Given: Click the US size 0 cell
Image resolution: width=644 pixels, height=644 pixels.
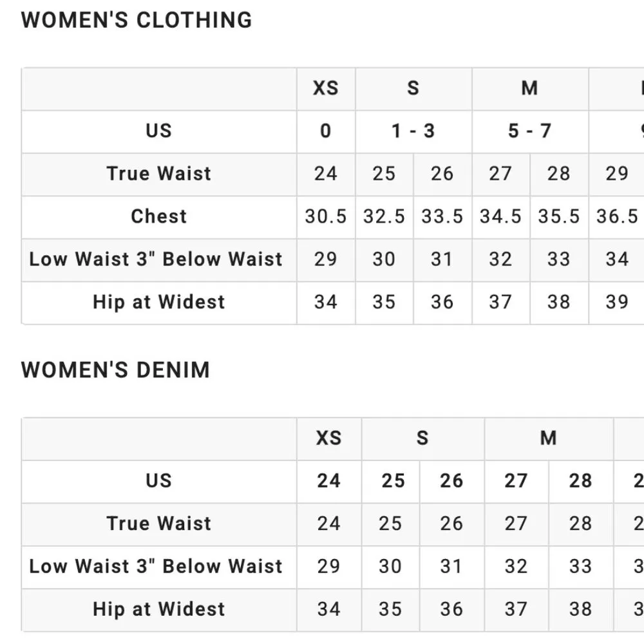Looking at the screenshot, I should click(325, 131).
